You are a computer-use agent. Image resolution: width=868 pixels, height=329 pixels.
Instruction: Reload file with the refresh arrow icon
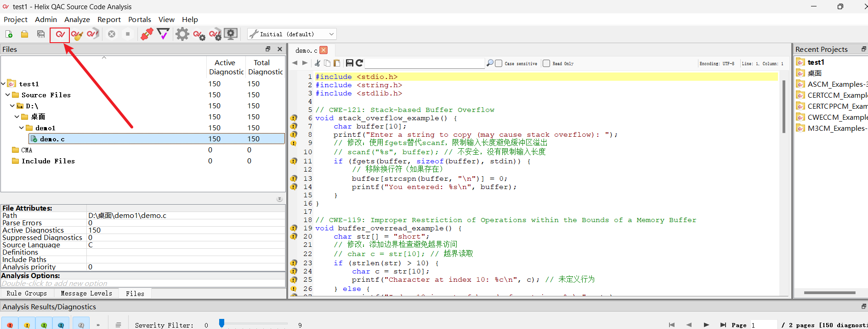tap(359, 63)
